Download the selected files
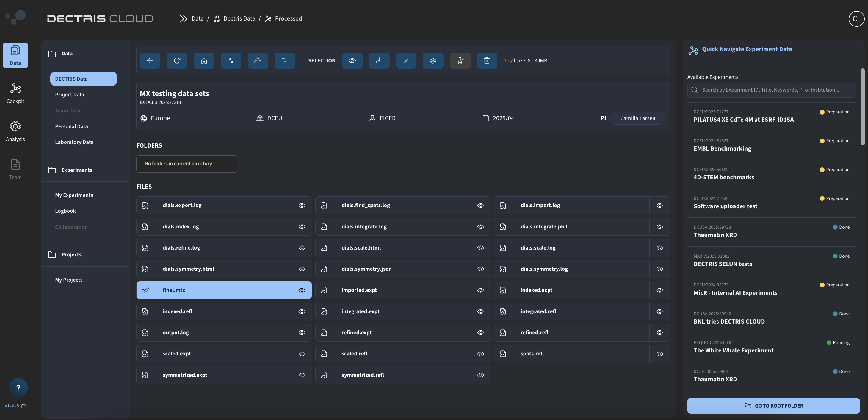Viewport: 868px width, 420px height. click(x=379, y=61)
